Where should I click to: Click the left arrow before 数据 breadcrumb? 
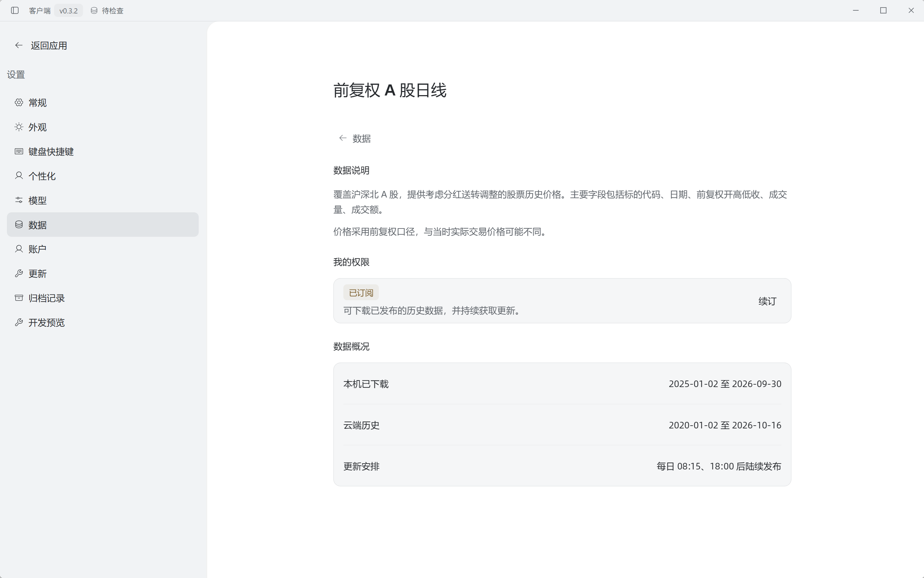click(x=343, y=138)
